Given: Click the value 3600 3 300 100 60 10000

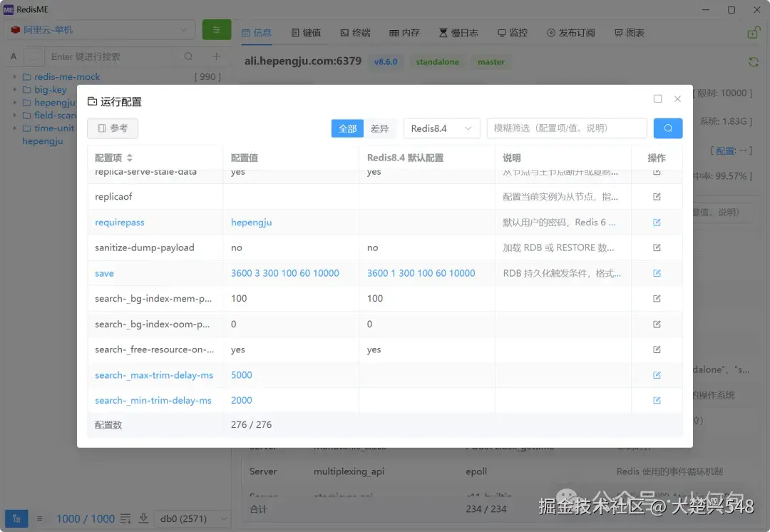Looking at the screenshot, I should pyautogui.click(x=284, y=273).
